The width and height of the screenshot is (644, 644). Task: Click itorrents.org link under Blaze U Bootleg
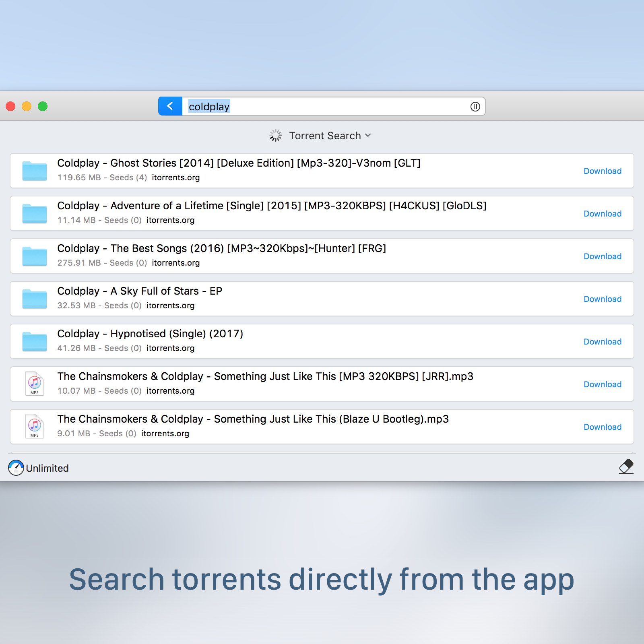tap(165, 433)
